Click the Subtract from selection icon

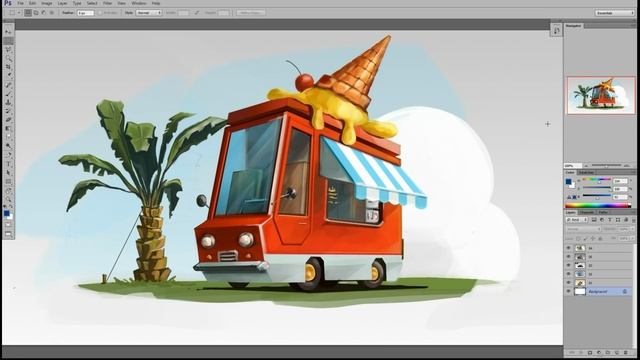[x=44, y=13]
